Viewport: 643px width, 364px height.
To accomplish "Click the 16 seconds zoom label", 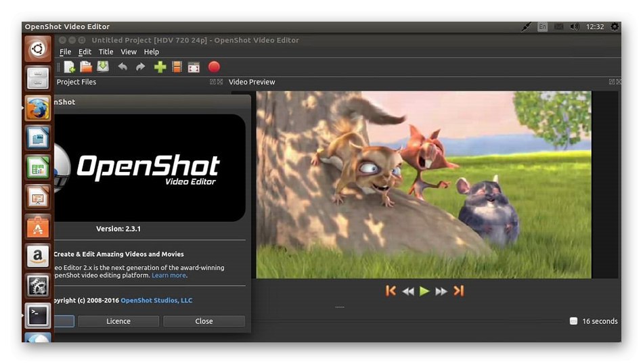I will (x=600, y=321).
